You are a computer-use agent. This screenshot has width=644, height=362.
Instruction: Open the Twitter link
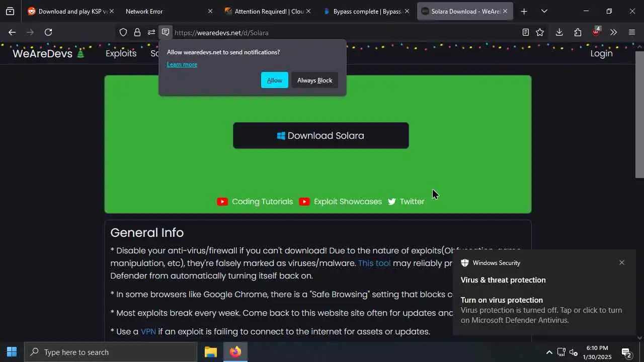[406, 202]
